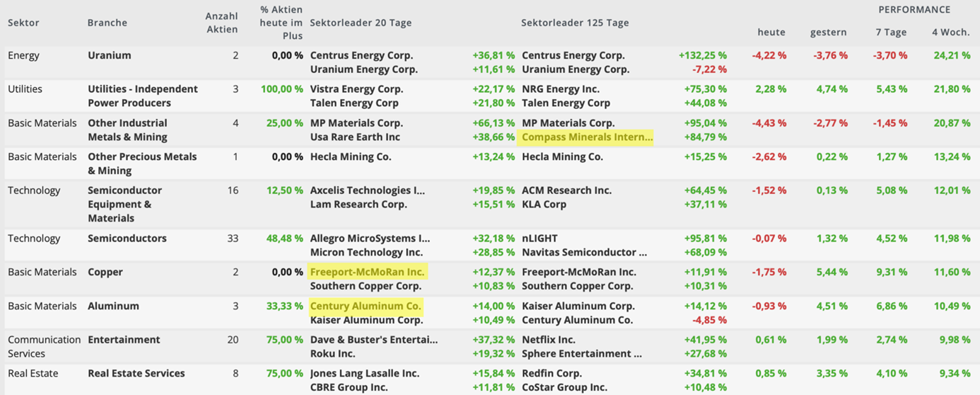Image resolution: width=980 pixels, height=395 pixels.
Task: Open Real Estate Services branch link
Action: coord(136,374)
